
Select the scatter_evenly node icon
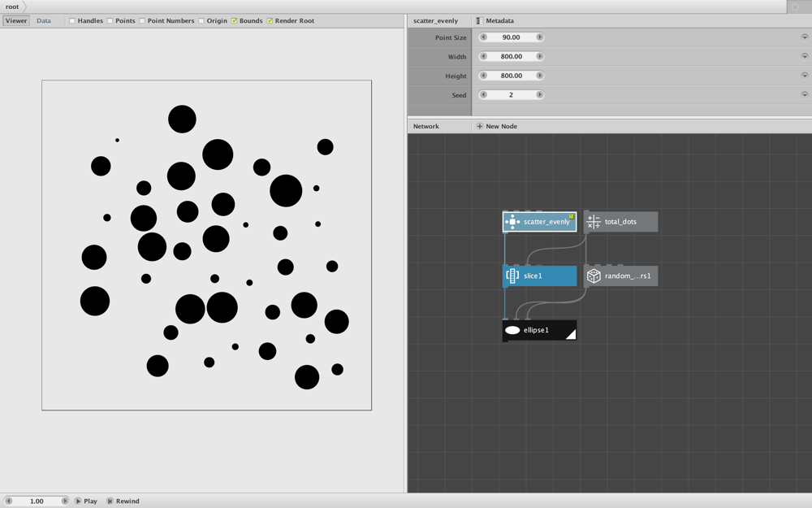[512, 222]
